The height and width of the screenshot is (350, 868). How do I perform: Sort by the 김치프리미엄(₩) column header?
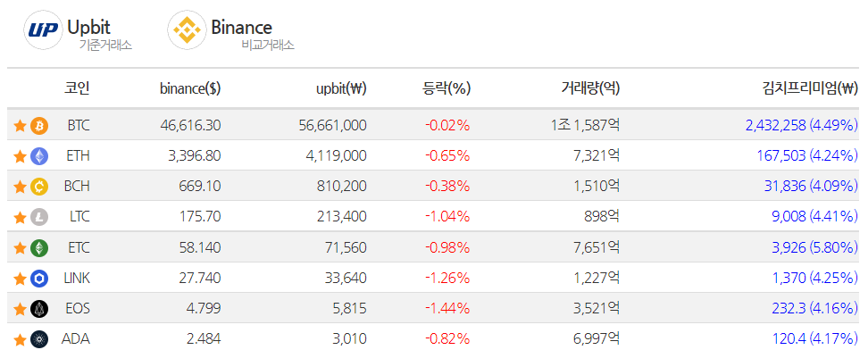809,88
